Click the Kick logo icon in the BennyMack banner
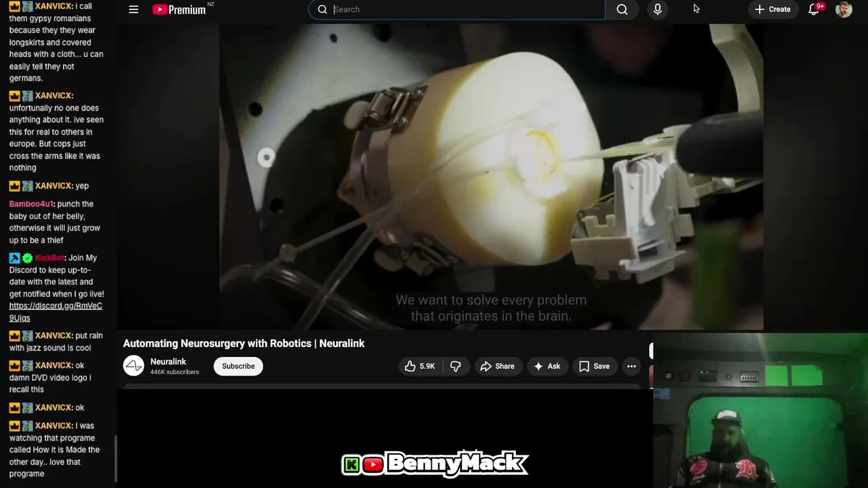Image resolution: width=868 pixels, height=488 pixels. (351, 464)
